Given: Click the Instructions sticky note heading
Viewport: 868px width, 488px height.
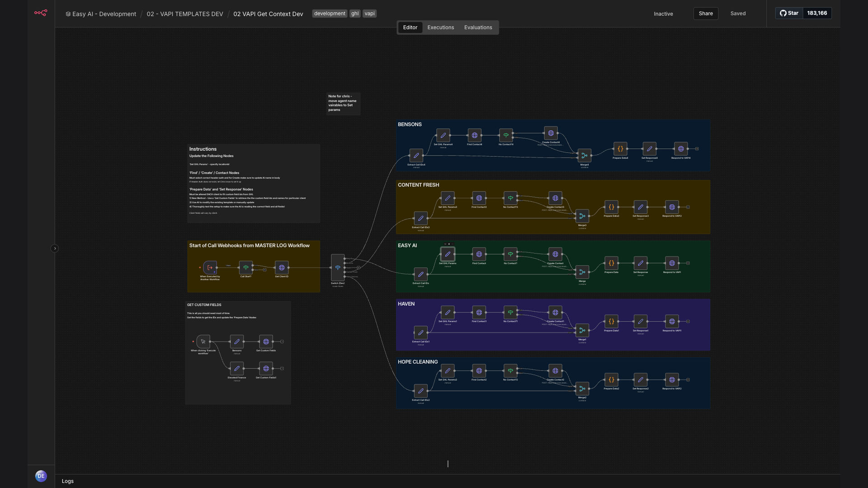Looking at the screenshot, I should (x=203, y=149).
